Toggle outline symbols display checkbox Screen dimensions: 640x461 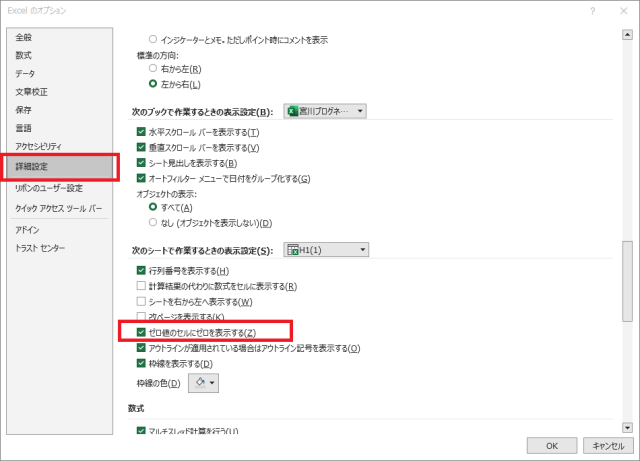(x=141, y=348)
